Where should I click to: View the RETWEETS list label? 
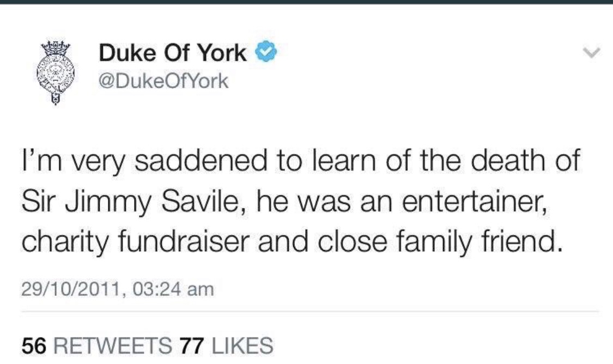point(113,344)
